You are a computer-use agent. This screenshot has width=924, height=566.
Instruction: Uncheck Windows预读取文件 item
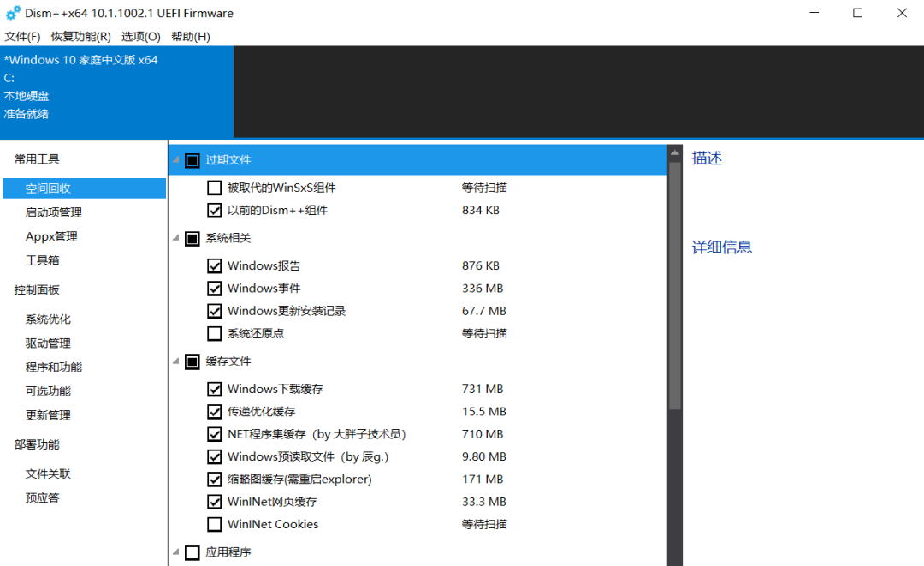point(215,457)
